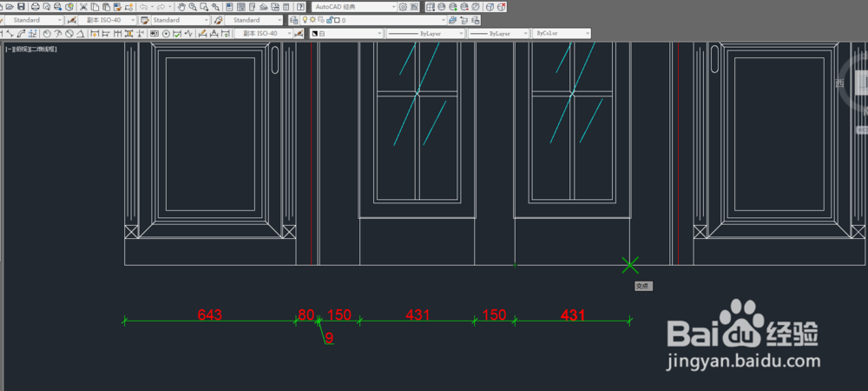Open a drawing with the Open folder icon
This screenshot has width=868, height=391.
click(x=9, y=7)
